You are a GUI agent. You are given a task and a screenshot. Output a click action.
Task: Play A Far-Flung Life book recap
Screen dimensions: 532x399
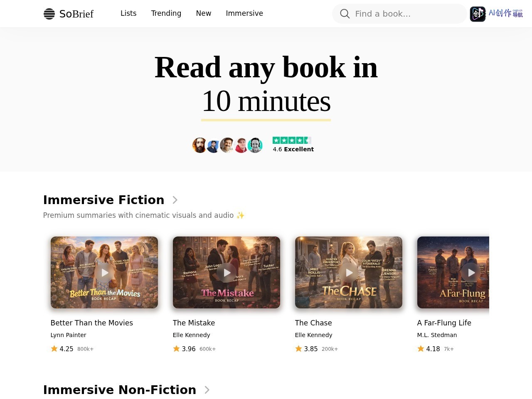coord(471,273)
